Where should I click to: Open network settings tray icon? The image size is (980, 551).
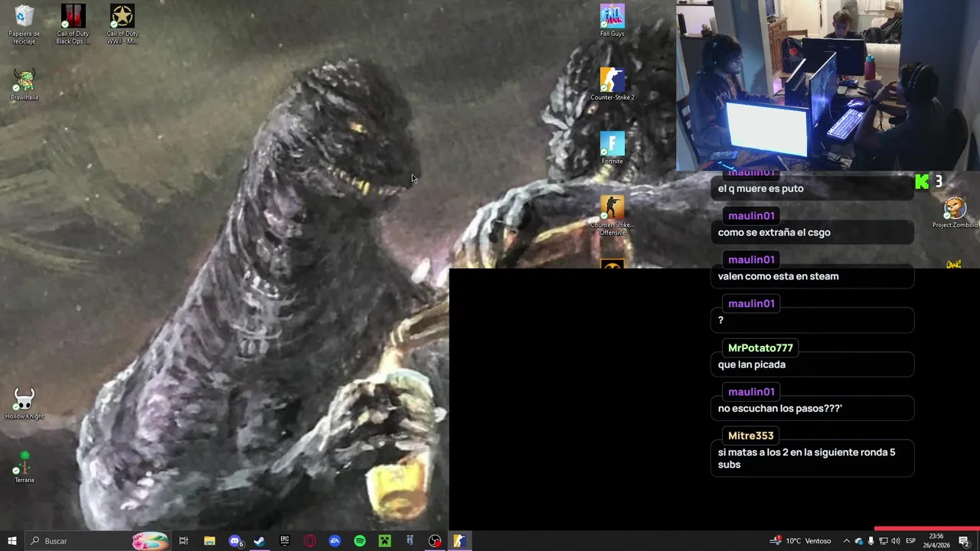[x=883, y=541]
